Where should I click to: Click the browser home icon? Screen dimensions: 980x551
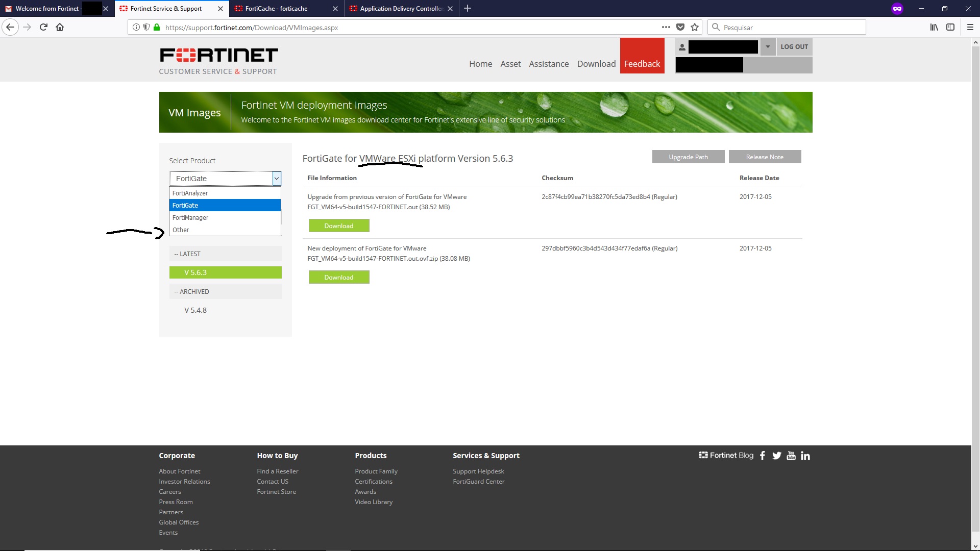click(60, 28)
